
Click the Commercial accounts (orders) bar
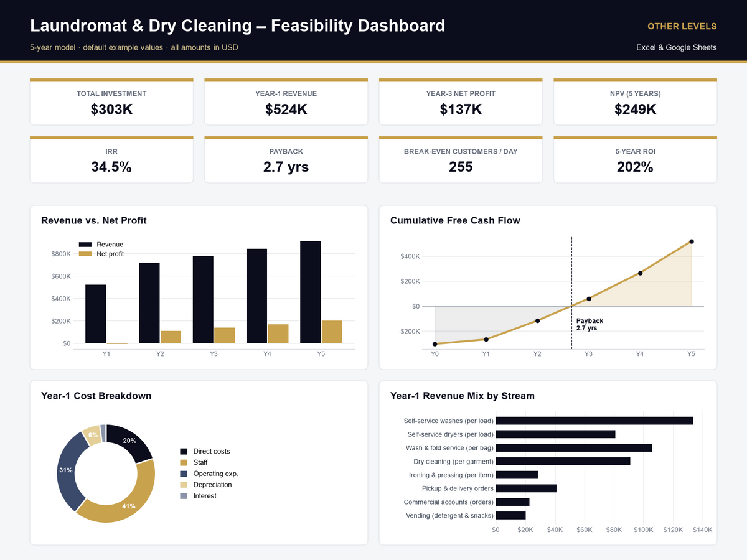tap(513, 502)
